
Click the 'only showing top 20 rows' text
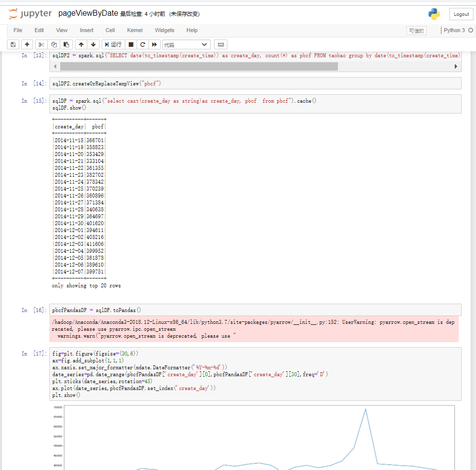pyautogui.click(x=86, y=285)
